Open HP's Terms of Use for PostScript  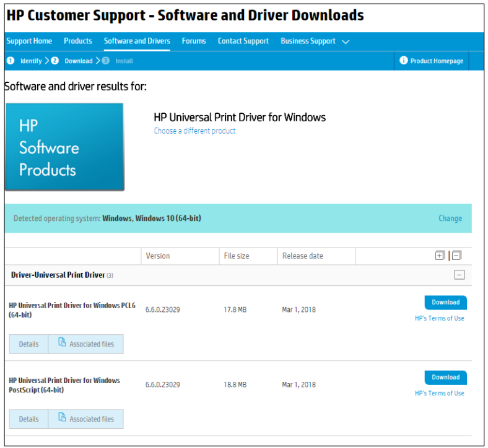[440, 394]
